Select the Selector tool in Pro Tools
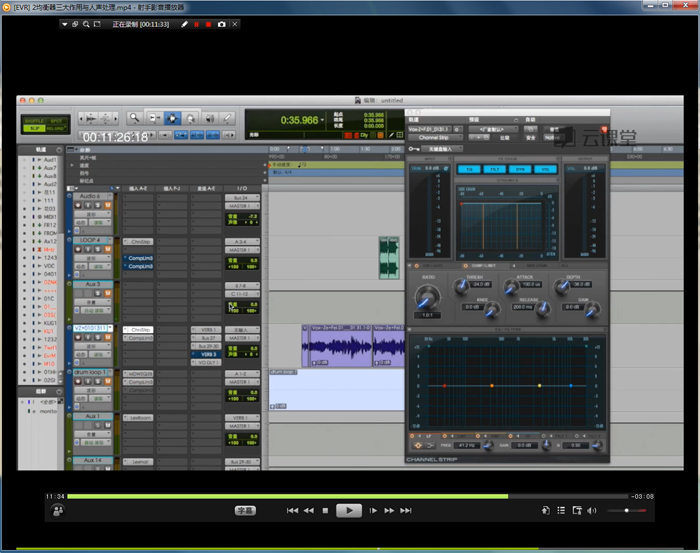 [172, 118]
